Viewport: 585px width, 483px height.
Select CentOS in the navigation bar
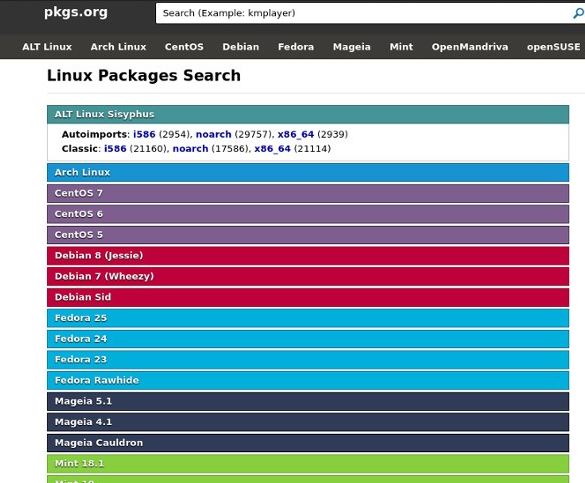184,47
